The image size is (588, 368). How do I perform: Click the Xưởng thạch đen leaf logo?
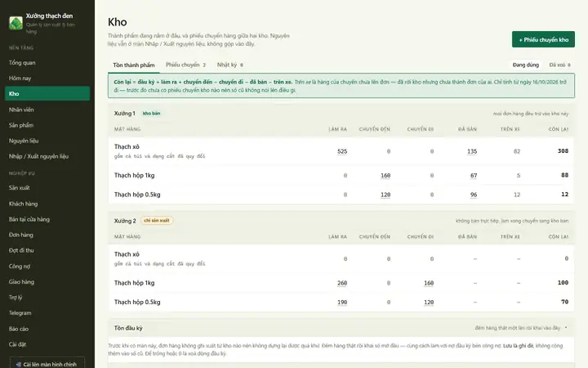tap(16, 23)
